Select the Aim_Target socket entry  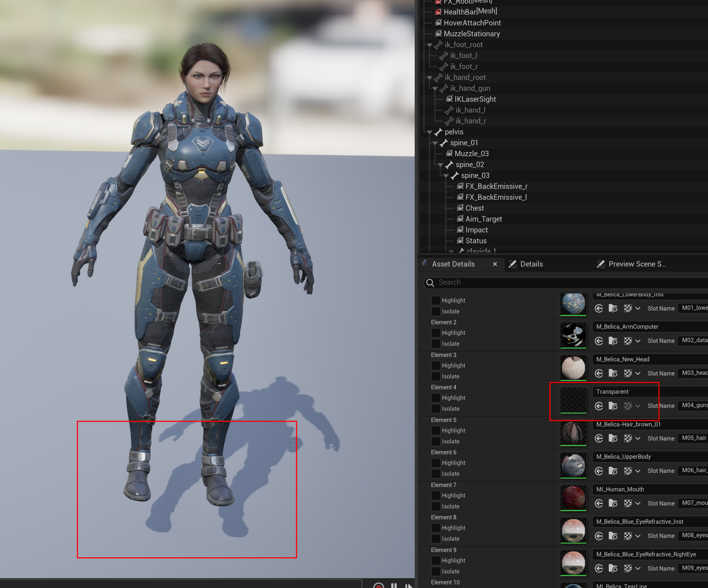tap(483, 219)
